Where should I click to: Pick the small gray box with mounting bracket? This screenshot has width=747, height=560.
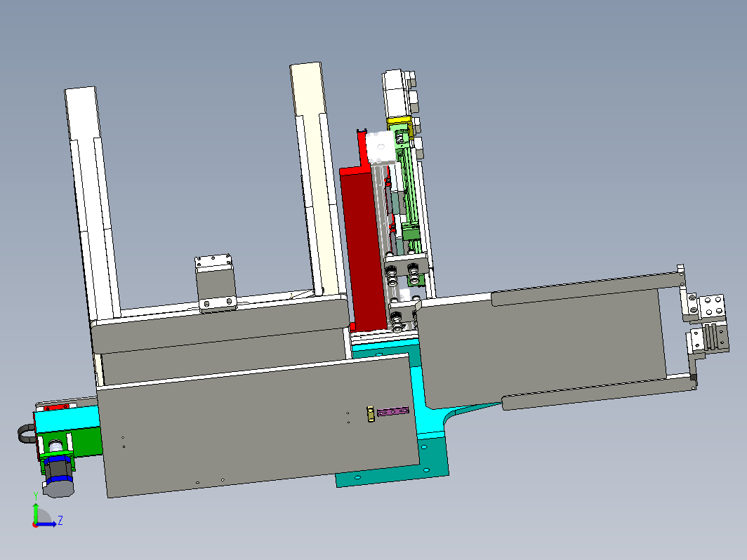pos(216,283)
